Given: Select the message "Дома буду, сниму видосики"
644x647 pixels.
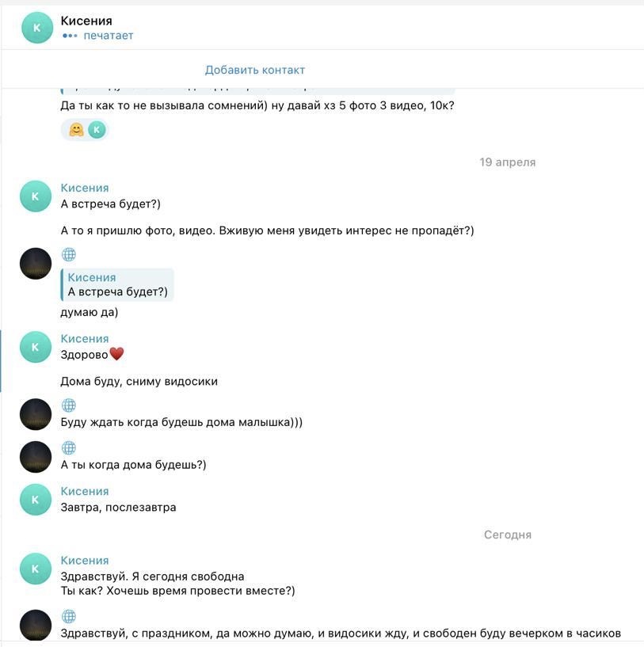Looking at the screenshot, I should click(139, 382).
